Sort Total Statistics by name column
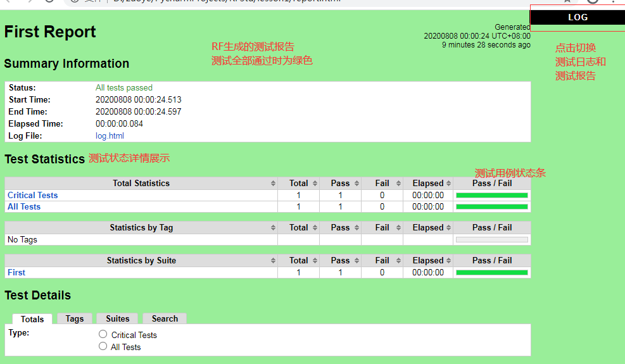This screenshot has width=625, height=364. tap(141, 183)
